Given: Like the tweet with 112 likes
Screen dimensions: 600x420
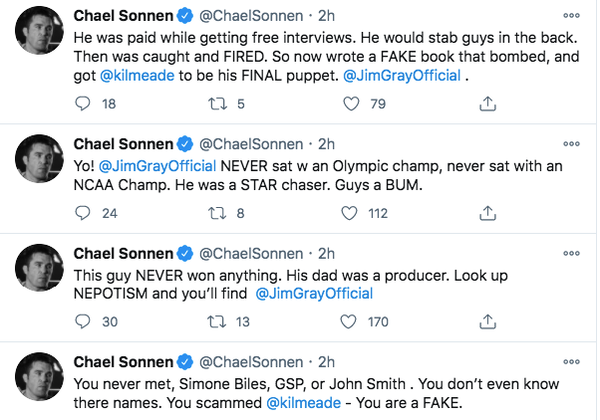Looking at the screenshot, I should 351,213.
